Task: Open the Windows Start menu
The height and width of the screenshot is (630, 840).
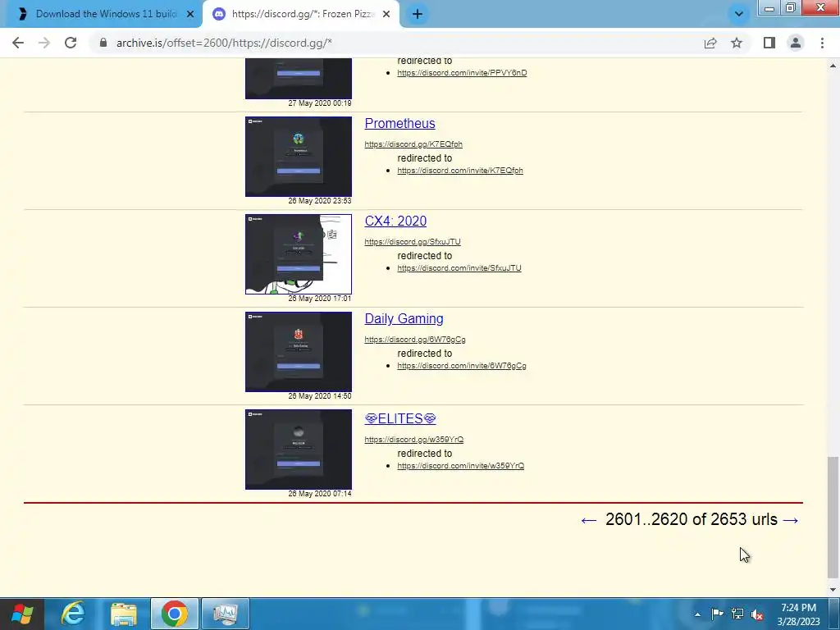Action: tap(21, 614)
